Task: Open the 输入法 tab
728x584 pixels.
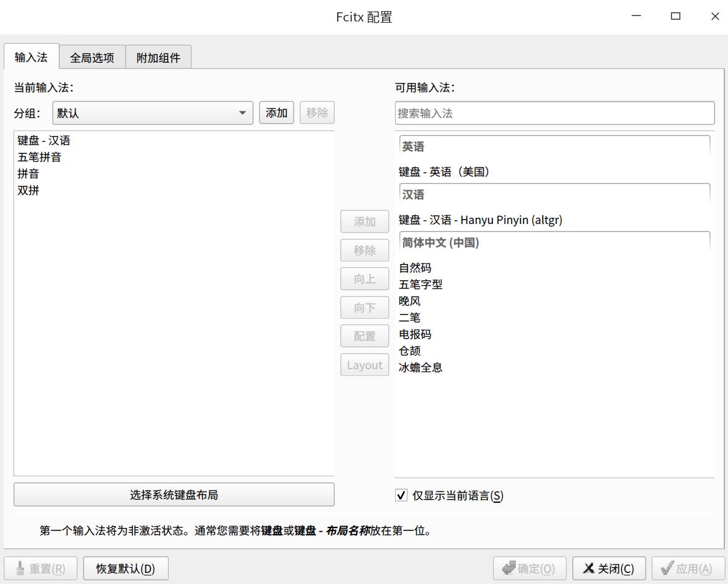Action: tap(31, 56)
